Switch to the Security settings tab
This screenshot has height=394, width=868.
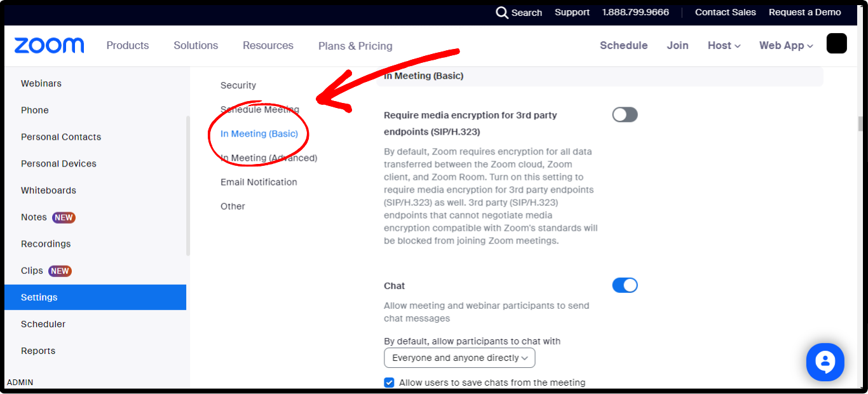click(x=238, y=85)
